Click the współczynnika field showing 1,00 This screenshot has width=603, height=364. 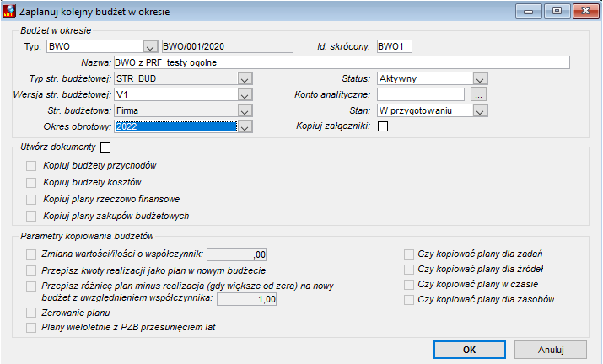click(246, 299)
